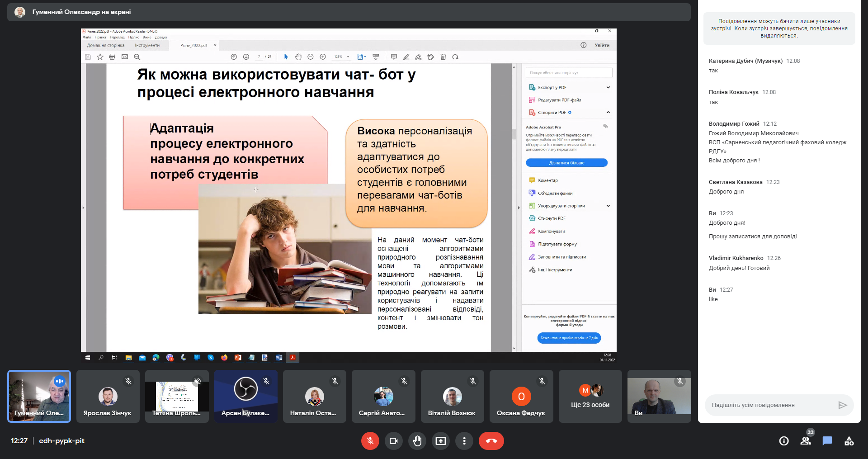Screen dimensions: 868x459
Task: Click the red leave call button
Action: coord(491,441)
